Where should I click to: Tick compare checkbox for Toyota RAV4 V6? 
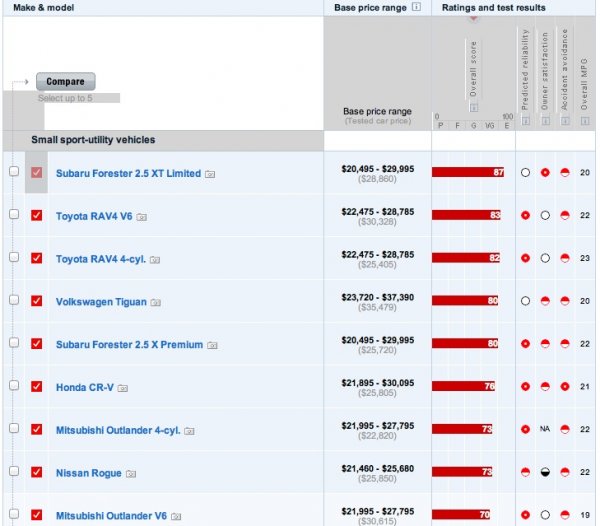point(37,215)
